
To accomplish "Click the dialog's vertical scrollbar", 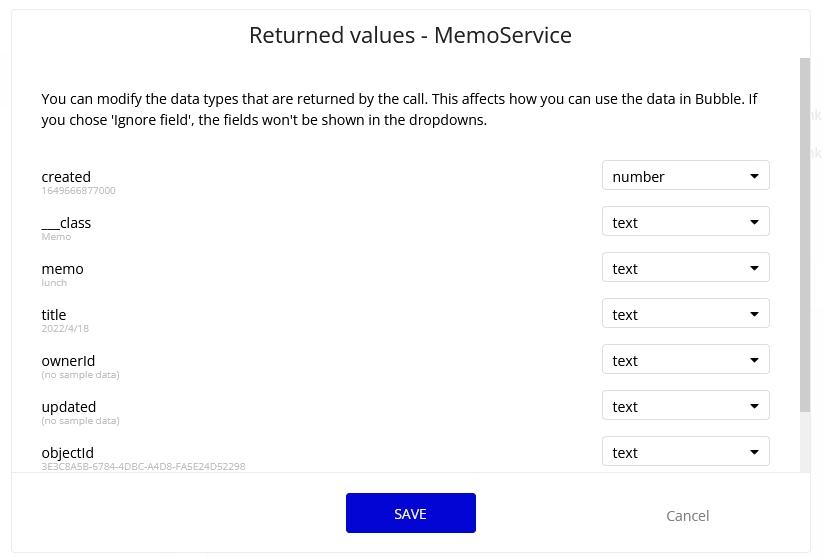I will (x=805, y=235).
